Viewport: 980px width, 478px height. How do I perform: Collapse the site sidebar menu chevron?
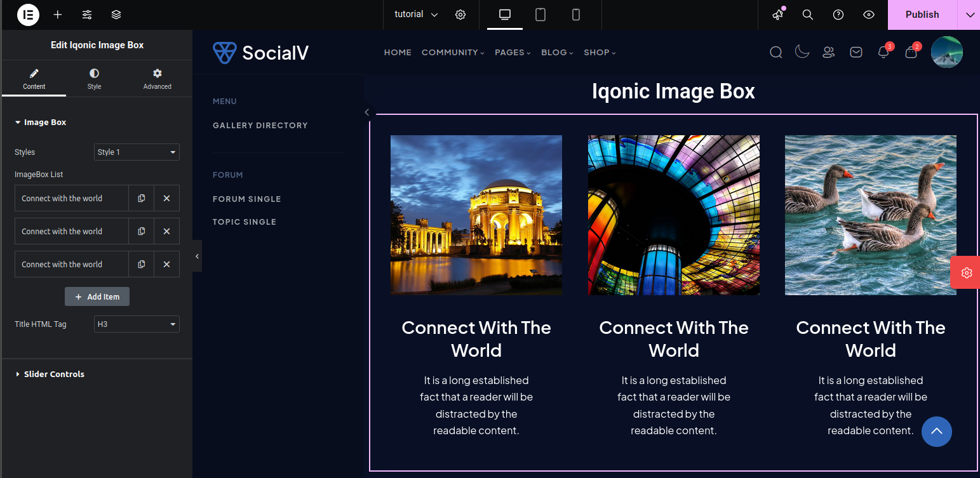coord(367,112)
